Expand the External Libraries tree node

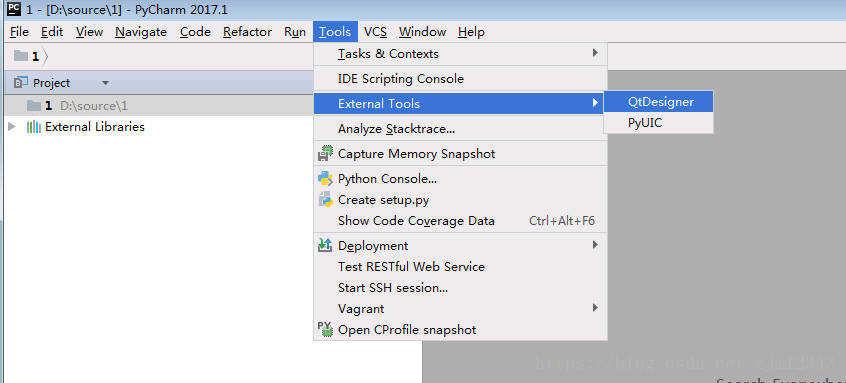click(12, 127)
